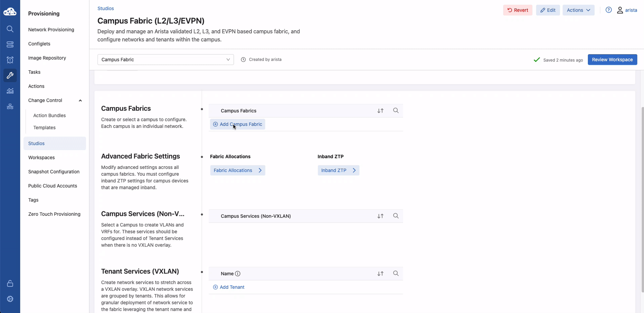Open the Campus Fabric workspace dropdown

166,60
